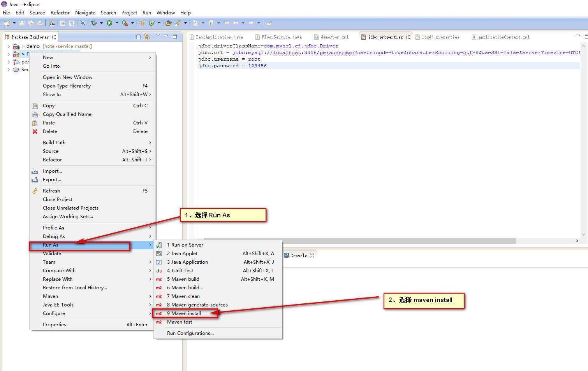Expand the Servers tree node
This screenshot has width=588, height=371.
click(x=9, y=70)
